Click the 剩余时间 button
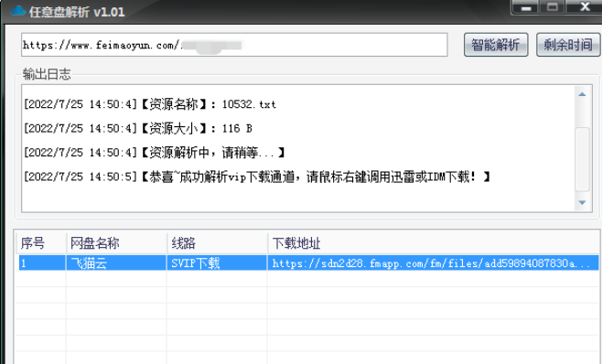The image size is (602, 364). point(568,45)
